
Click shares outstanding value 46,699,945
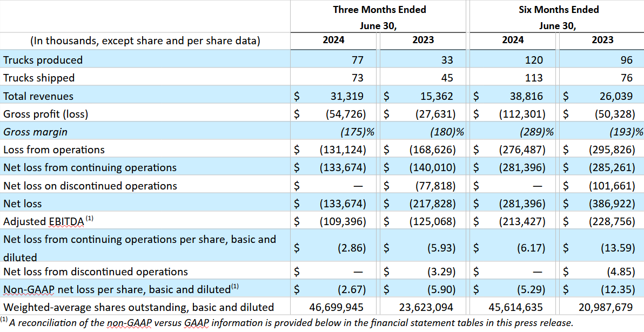click(337, 307)
